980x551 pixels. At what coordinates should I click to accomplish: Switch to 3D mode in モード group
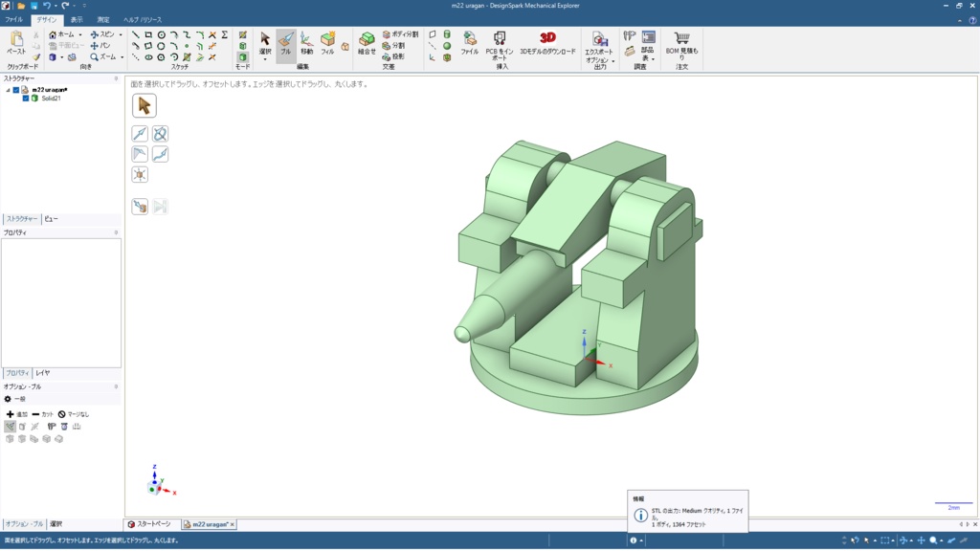[x=242, y=57]
